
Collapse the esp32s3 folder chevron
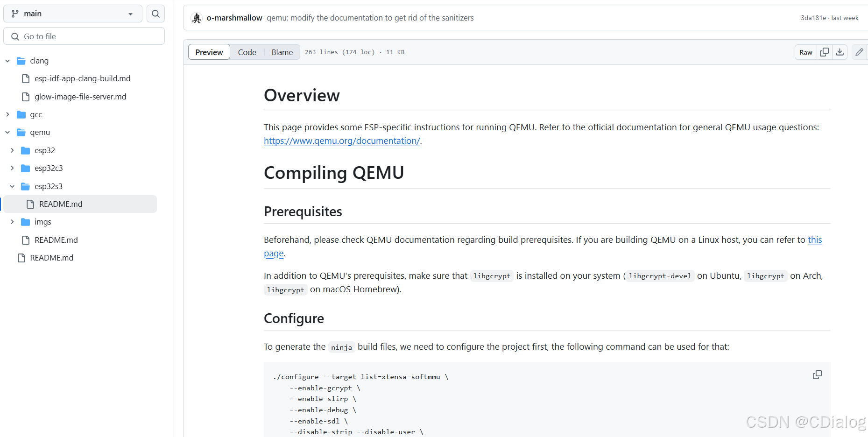(12, 186)
